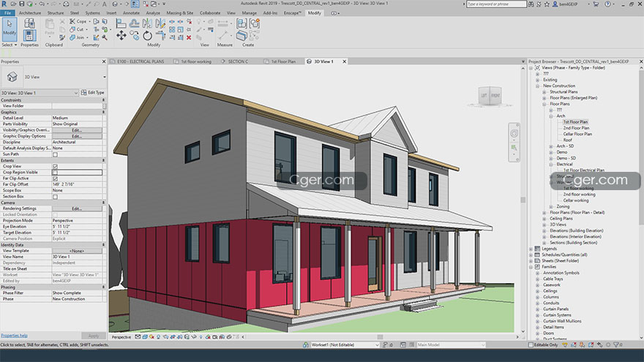Image resolution: width=644 pixels, height=362 pixels.
Task: Toggle the Sun Path checkbox
Action: pyautogui.click(x=55, y=154)
